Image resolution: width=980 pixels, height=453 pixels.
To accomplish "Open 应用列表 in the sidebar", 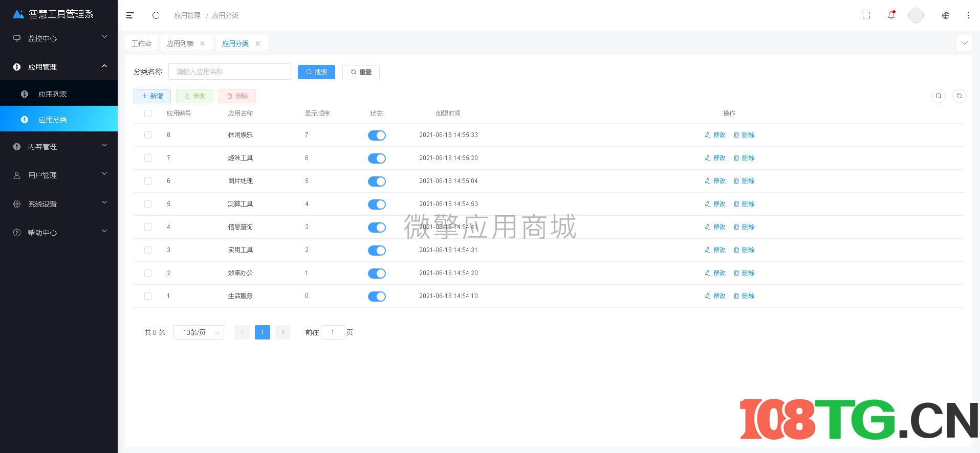I will (x=59, y=94).
